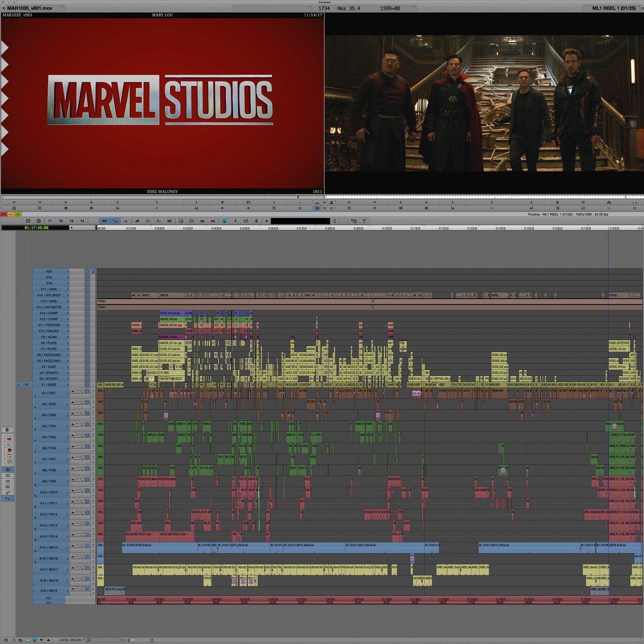
Task: Click the 1734 frame counter in Composer header
Action: (x=324, y=8)
